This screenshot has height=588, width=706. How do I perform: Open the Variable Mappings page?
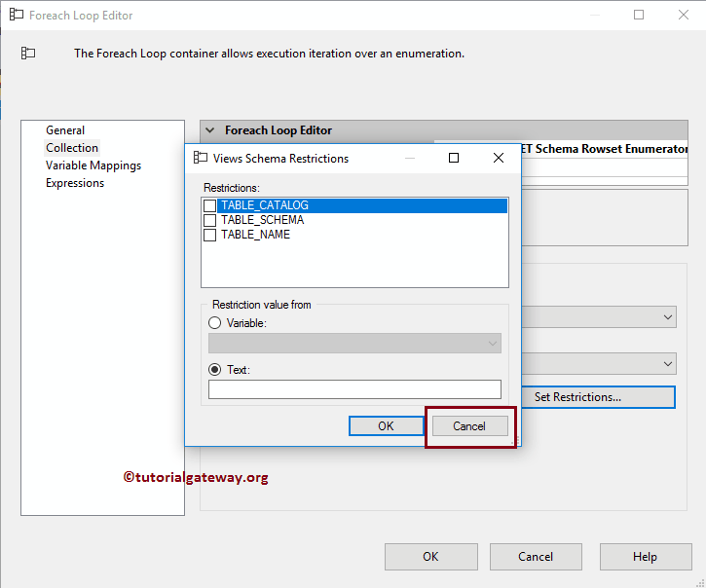pos(93,165)
